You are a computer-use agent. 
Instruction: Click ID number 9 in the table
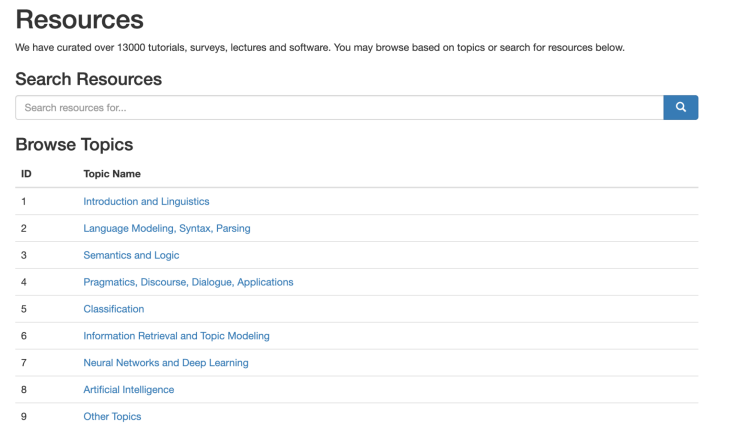23,416
